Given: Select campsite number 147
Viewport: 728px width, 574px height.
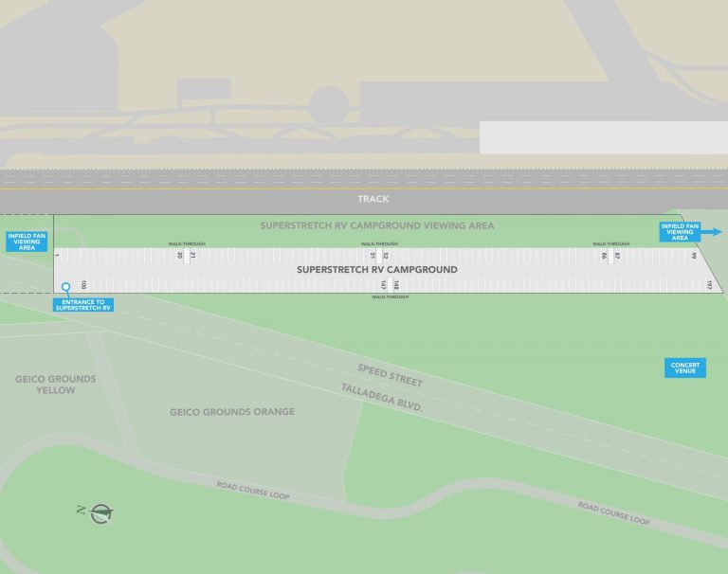Looking at the screenshot, I should [383, 285].
